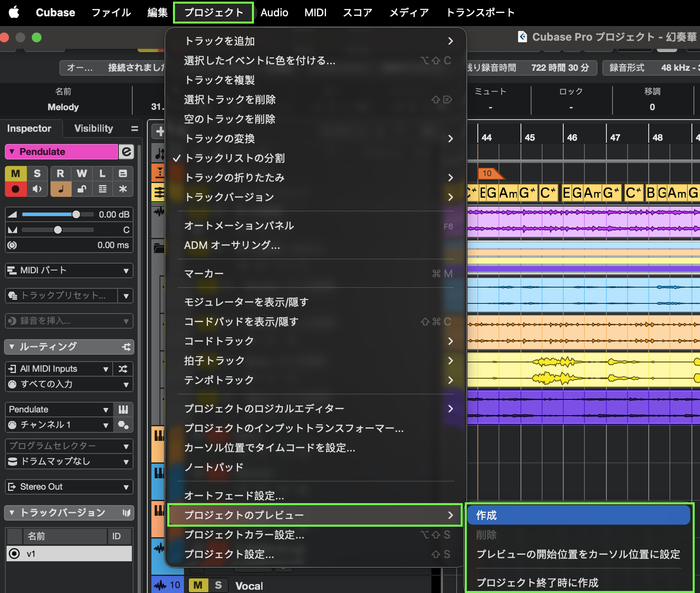Screen dimensions: 700x593
Task: Toggle Solo in the Pendulate Inspector
Action: point(37,174)
